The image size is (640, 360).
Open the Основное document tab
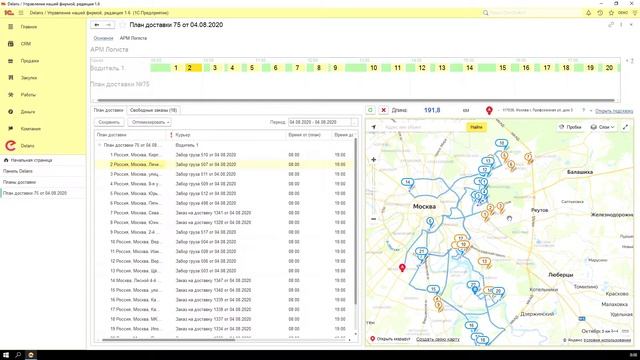tap(103, 38)
